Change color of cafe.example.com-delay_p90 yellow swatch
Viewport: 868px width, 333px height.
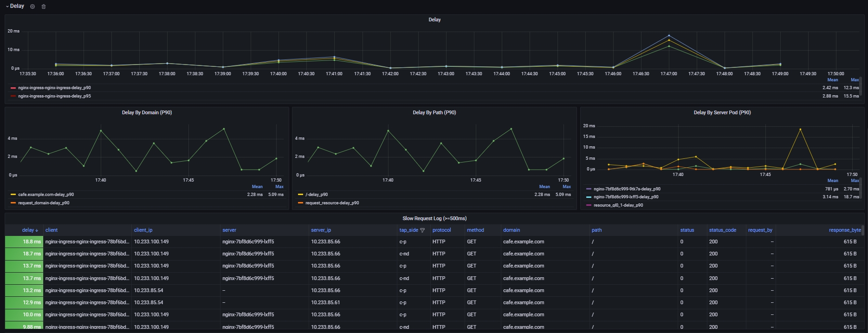(13, 195)
